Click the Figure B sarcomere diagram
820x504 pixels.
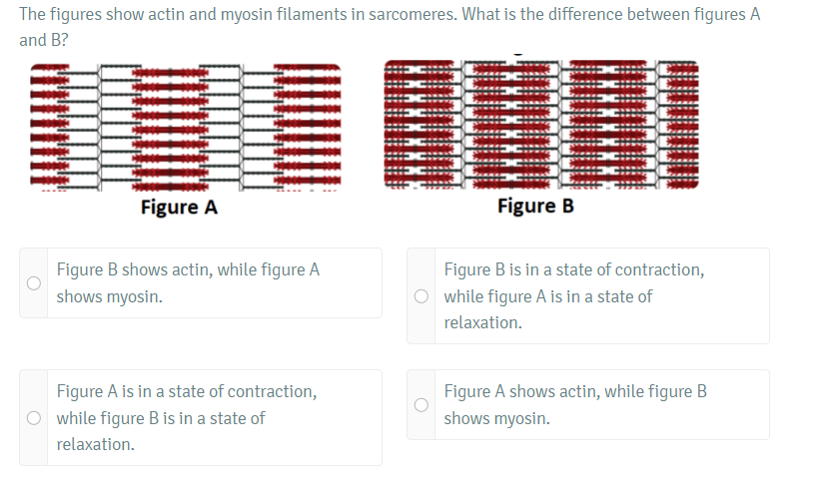click(x=541, y=124)
